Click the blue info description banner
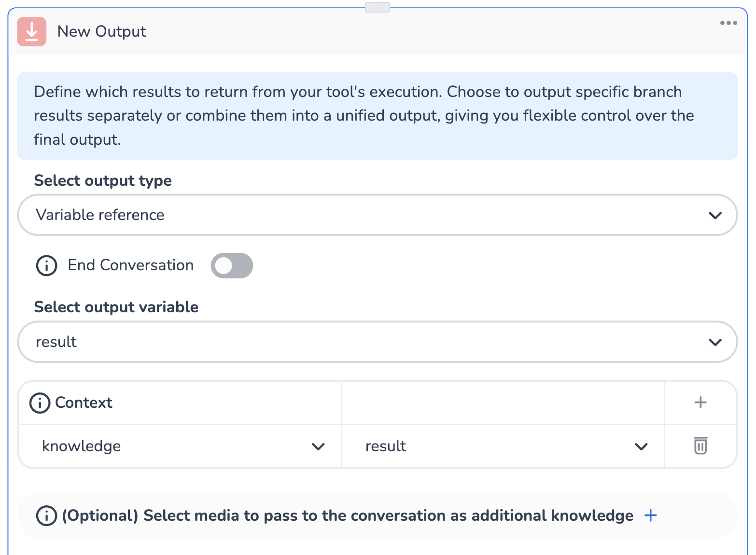756x555 pixels. (x=378, y=116)
